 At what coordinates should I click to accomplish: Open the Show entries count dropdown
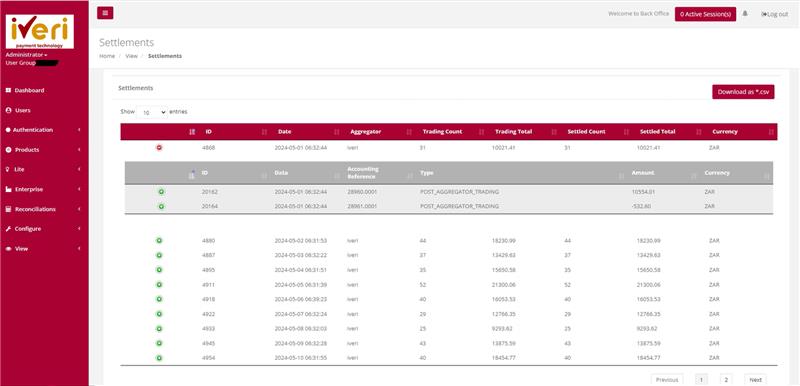click(152, 112)
